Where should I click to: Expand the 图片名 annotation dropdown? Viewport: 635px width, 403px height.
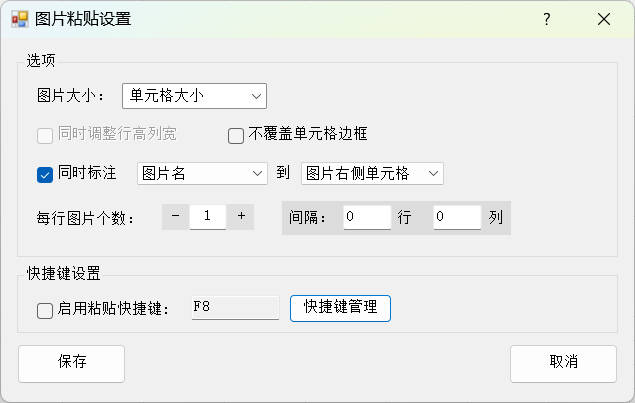pyautogui.click(x=202, y=174)
